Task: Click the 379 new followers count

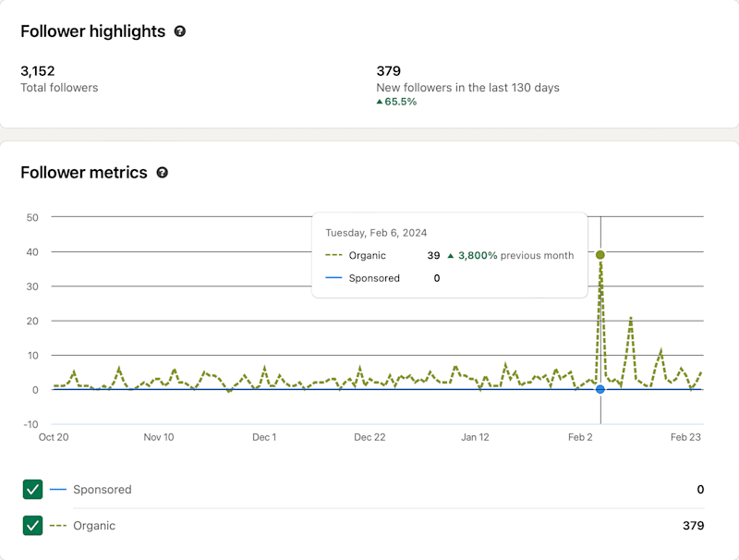Action: [x=388, y=71]
